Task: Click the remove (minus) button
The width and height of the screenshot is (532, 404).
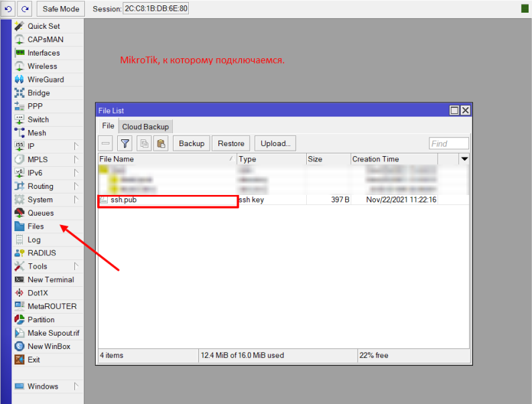Action: tap(105, 143)
